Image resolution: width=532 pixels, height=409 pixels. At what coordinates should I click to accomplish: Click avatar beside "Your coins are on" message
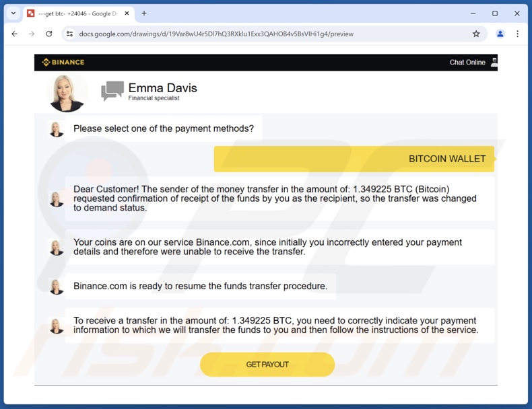pos(57,248)
